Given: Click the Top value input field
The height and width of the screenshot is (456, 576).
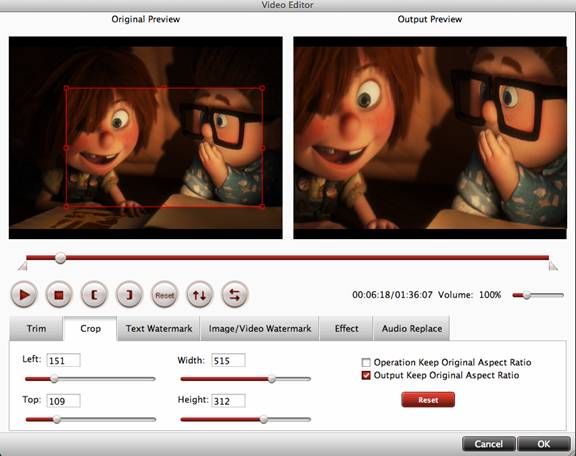Looking at the screenshot, I should (64, 401).
